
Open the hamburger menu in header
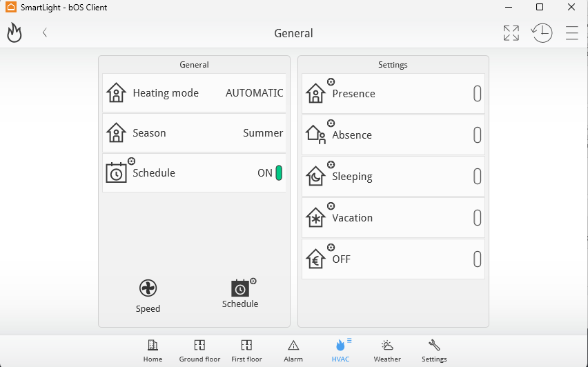[572, 33]
